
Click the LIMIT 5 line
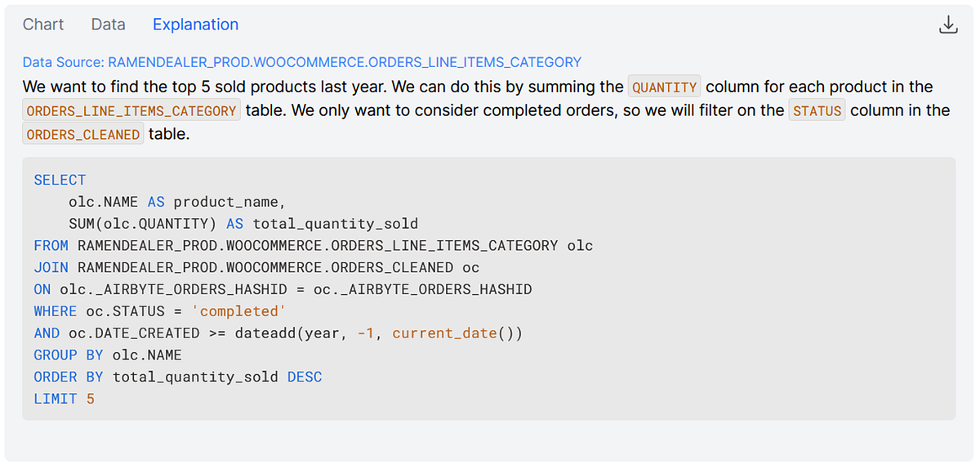point(65,399)
